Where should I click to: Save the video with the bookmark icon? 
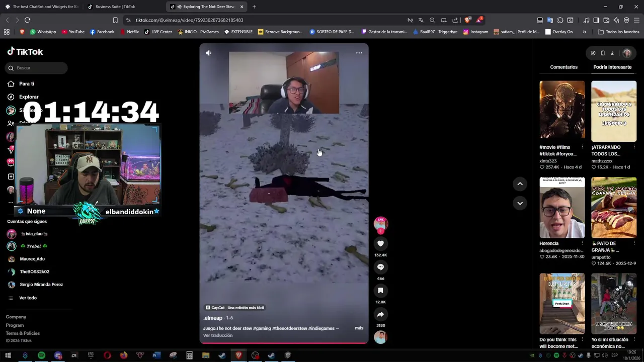pyautogui.click(x=380, y=291)
